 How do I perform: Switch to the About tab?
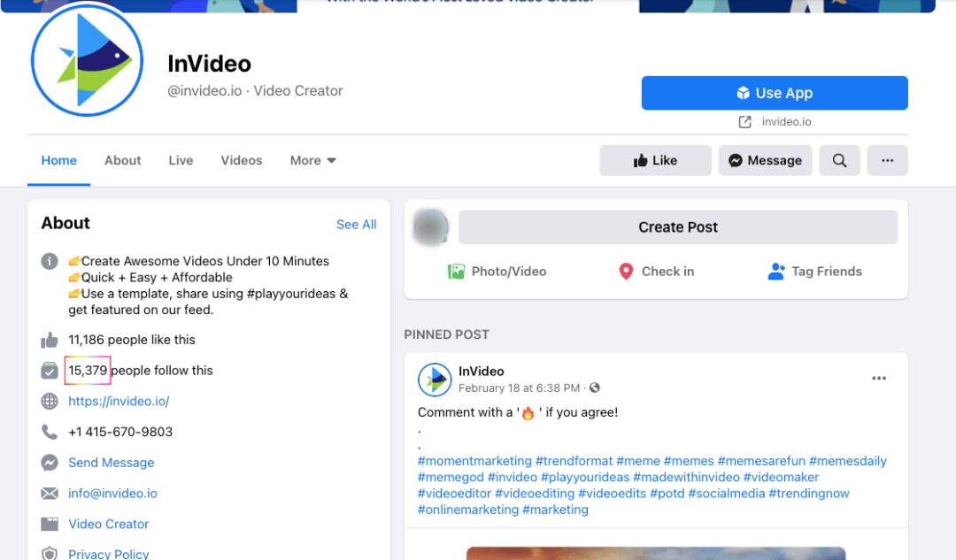click(x=122, y=160)
